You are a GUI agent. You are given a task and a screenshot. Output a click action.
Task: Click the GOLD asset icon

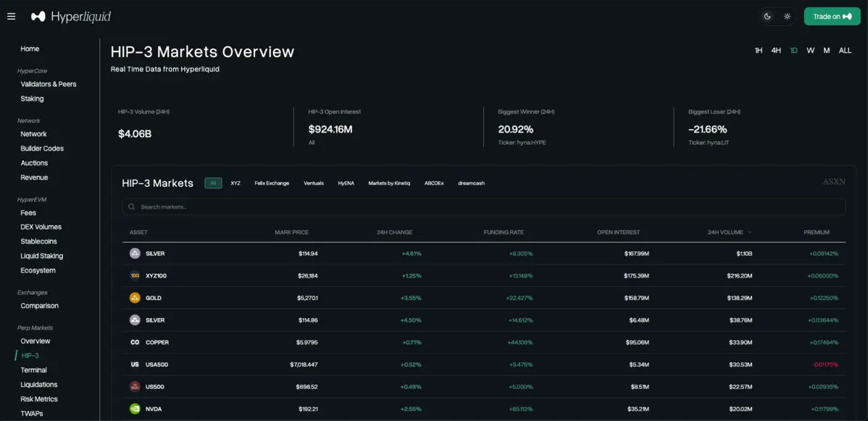(135, 298)
